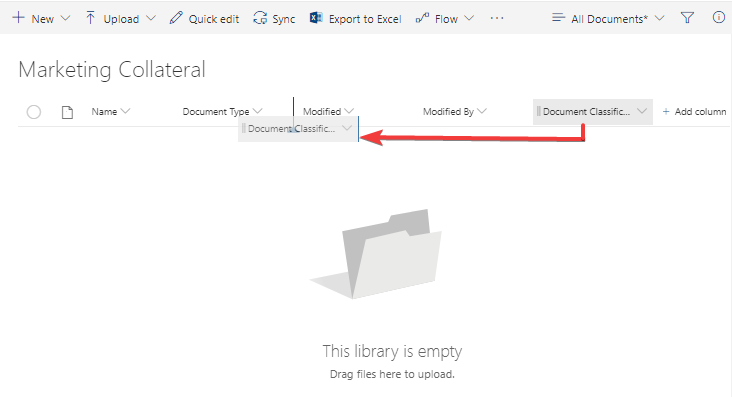
Task: Click the Upload arrow icon
Action: tap(90, 18)
